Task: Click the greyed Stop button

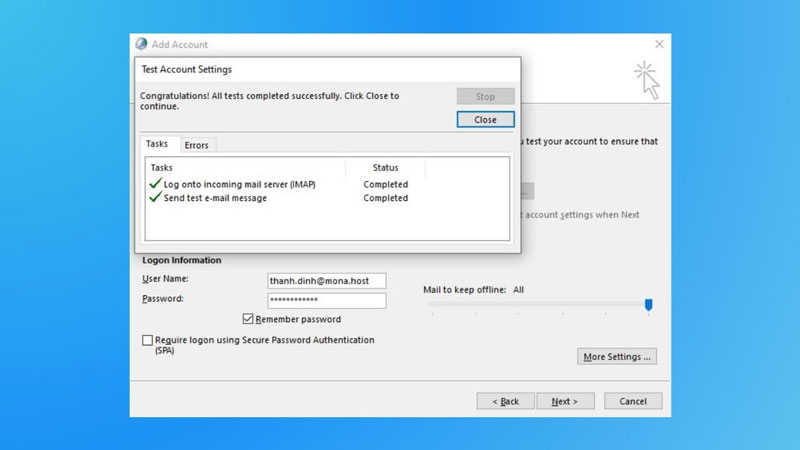Action: pyautogui.click(x=485, y=96)
